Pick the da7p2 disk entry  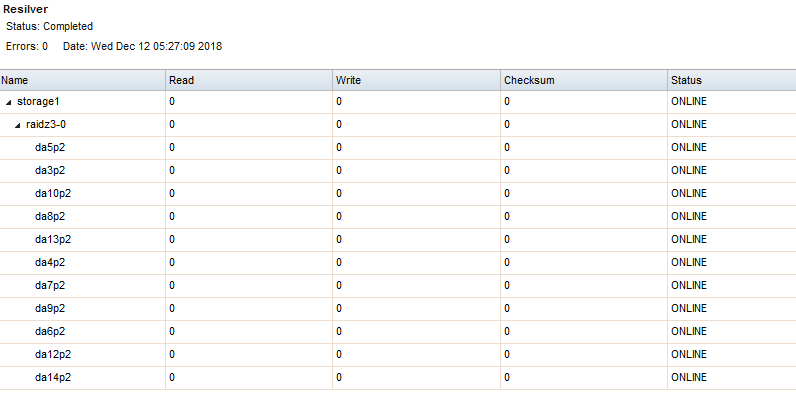coord(398,285)
